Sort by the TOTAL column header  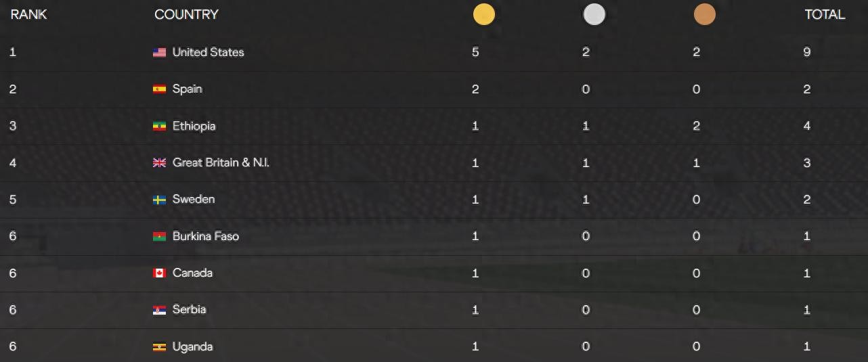click(824, 15)
